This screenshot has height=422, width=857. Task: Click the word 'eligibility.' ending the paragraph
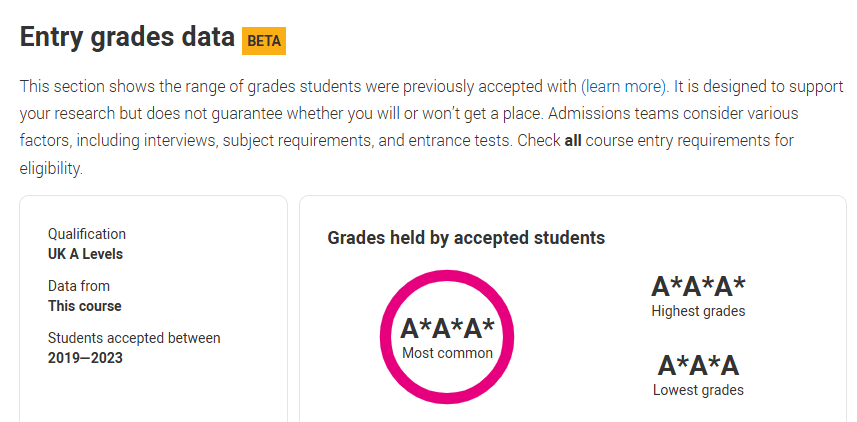51,169
